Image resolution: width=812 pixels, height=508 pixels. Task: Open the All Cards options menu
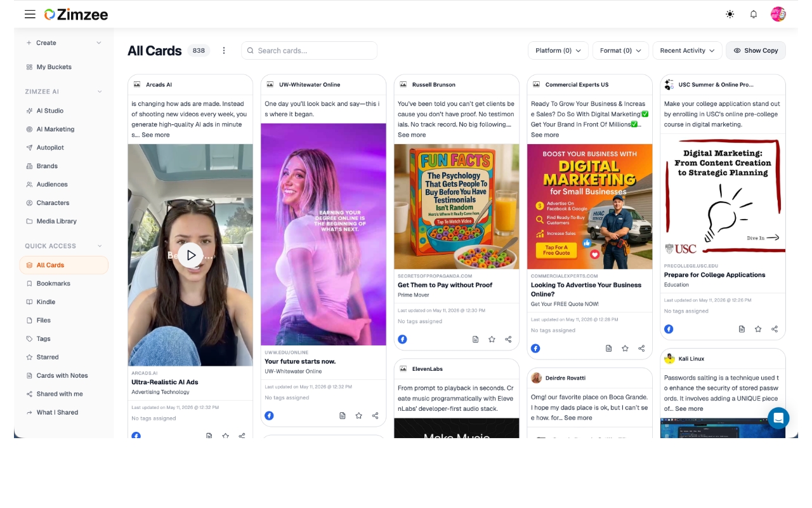(x=224, y=50)
